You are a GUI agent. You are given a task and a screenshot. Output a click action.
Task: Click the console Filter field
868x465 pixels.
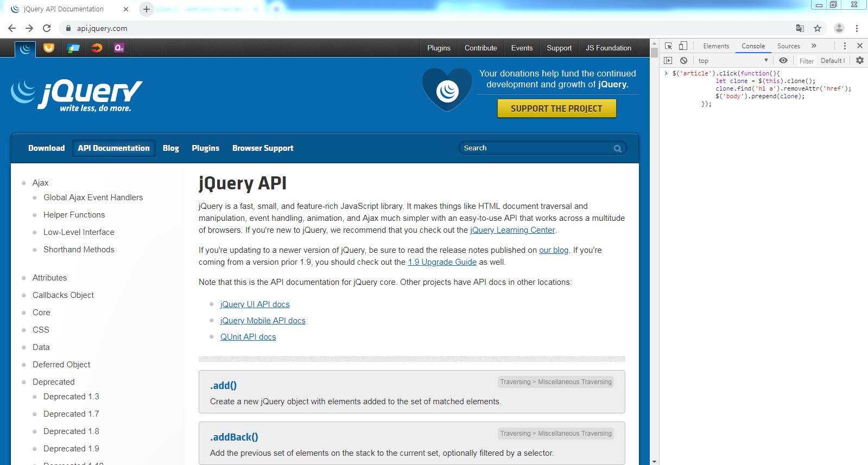click(x=807, y=61)
